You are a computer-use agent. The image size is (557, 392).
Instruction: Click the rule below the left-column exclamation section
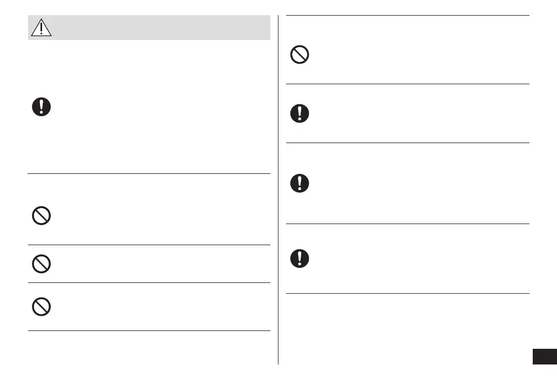148,173
